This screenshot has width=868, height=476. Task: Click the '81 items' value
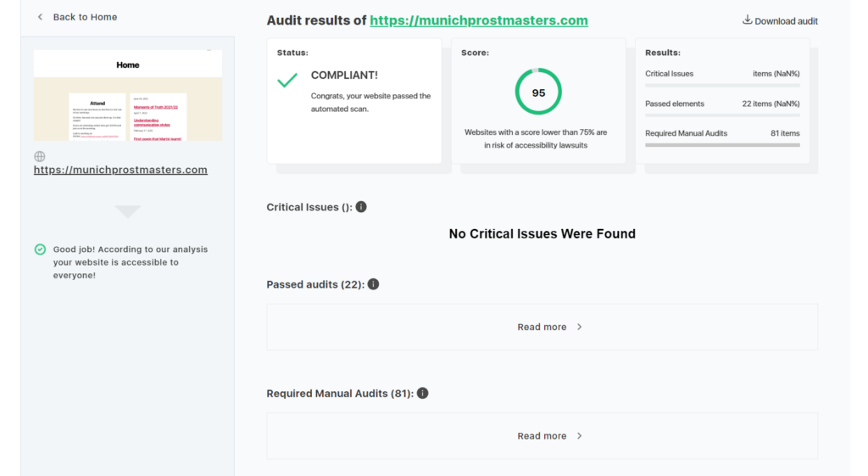pyautogui.click(x=785, y=133)
